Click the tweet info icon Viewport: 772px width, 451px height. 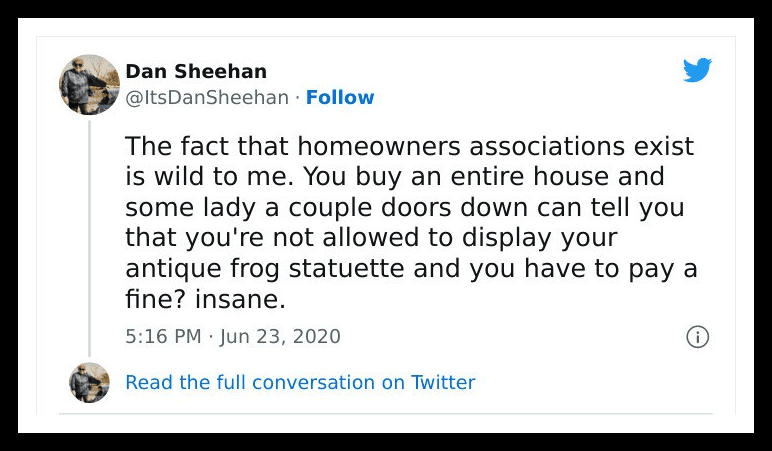click(697, 337)
